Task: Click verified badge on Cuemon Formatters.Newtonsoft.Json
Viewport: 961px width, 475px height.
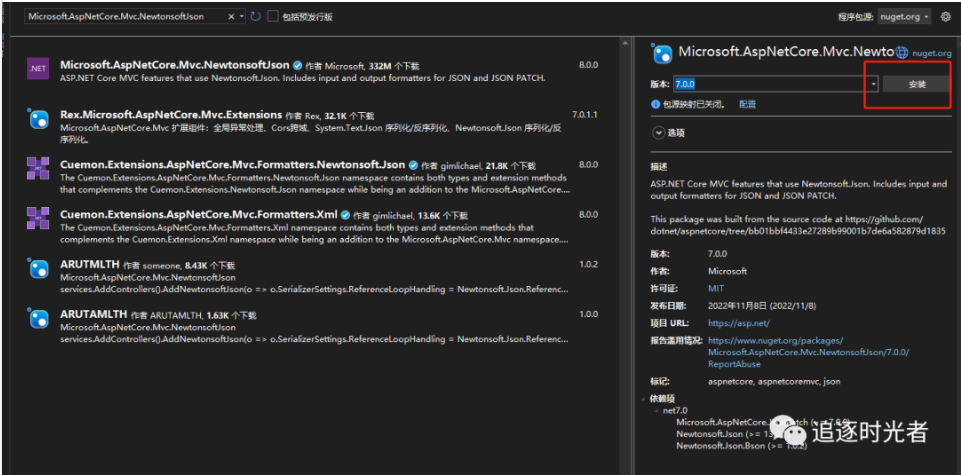Action: point(413,165)
